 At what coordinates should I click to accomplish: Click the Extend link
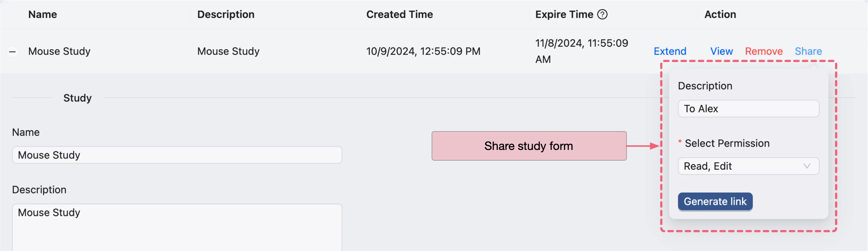[x=669, y=51]
